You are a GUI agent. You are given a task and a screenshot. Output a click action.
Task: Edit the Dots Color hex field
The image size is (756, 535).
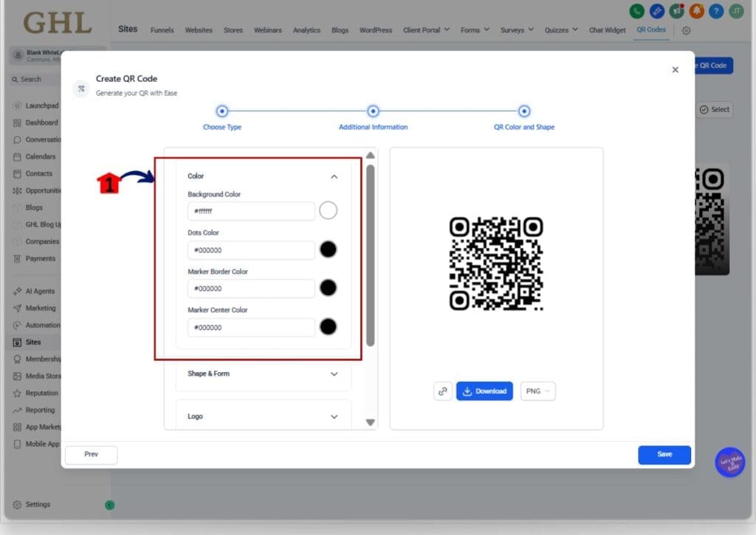251,250
